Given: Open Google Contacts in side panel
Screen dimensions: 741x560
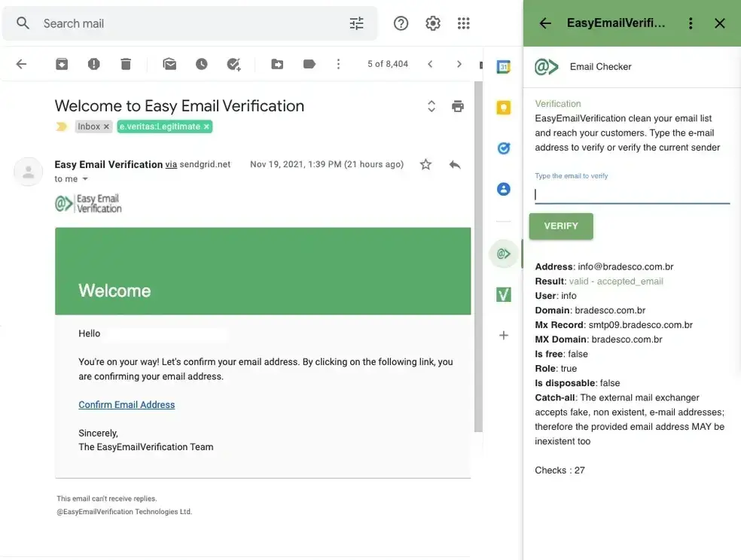Looking at the screenshot, I should pos(504,189).
